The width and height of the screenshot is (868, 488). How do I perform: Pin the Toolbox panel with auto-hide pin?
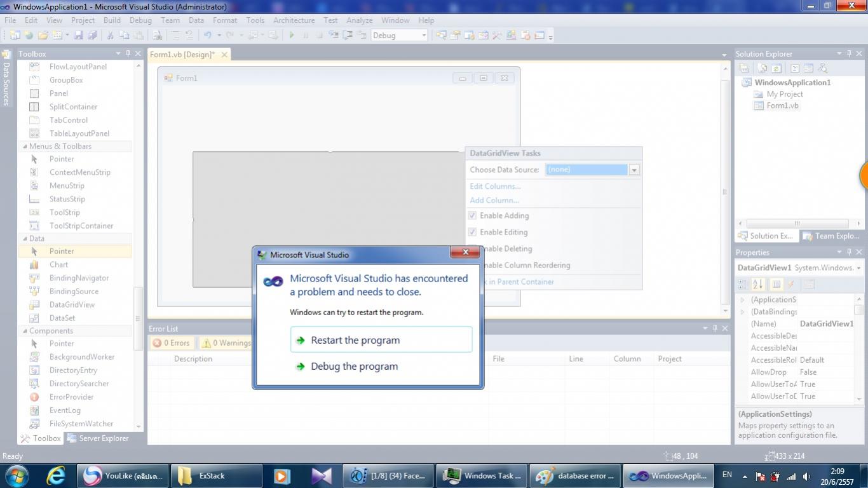[128, 54]
